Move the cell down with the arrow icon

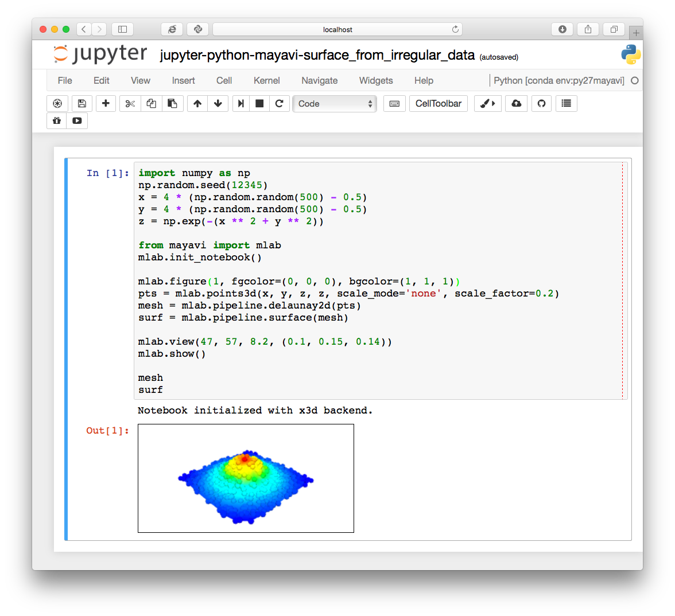click(x=218, y=104)
